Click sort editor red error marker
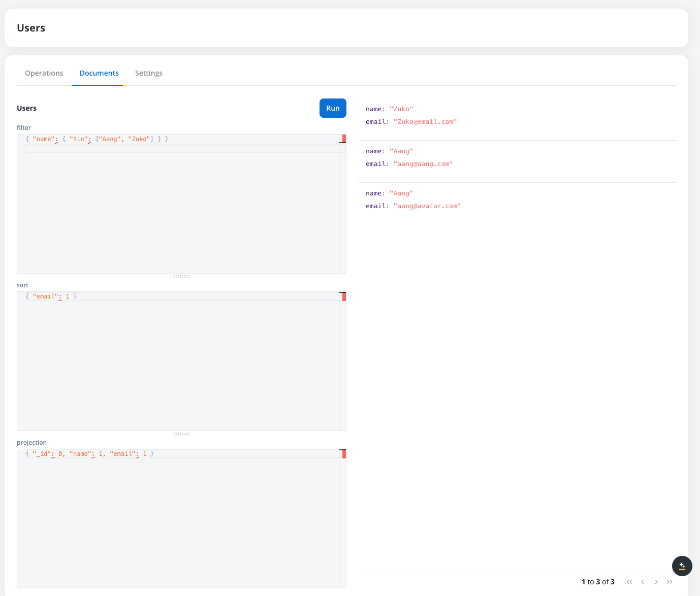The height and width of the screenshot is (596, 700). [x=344, y=296]
